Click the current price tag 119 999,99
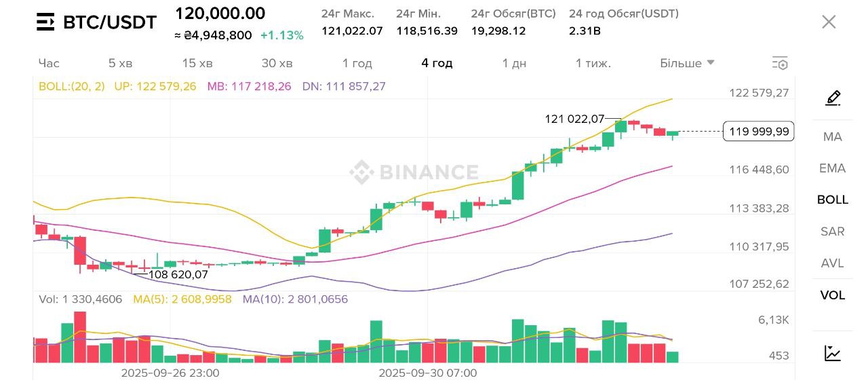868x391 pixels. (758, 132)
